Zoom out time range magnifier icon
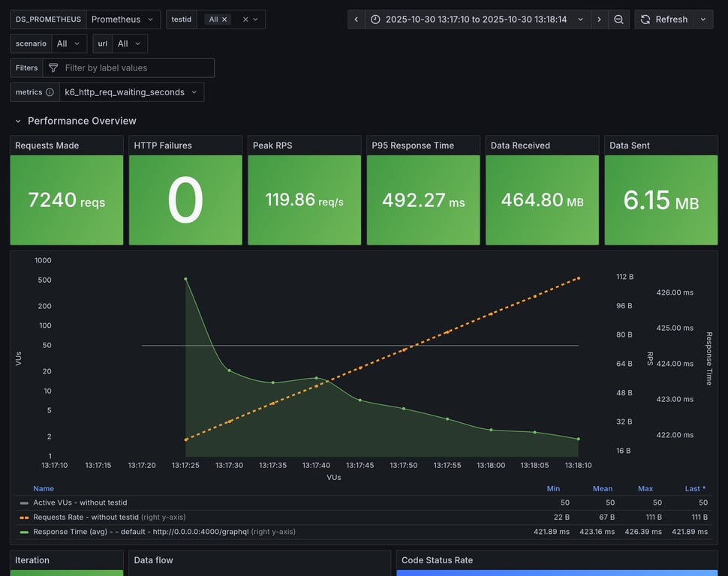 click(x=618, y=19)
